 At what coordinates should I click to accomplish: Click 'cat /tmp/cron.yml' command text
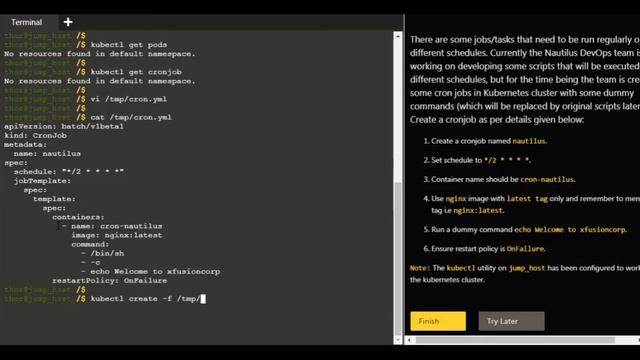coord(131,117)
